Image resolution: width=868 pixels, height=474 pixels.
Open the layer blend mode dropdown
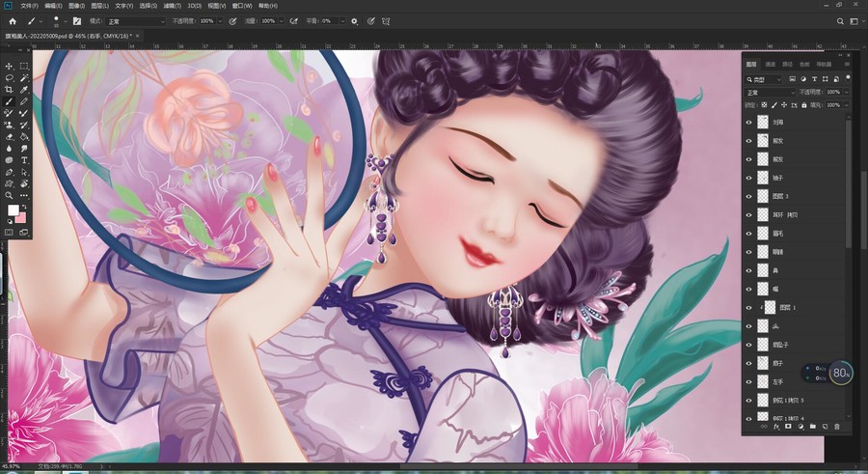[x=770, y=92]
